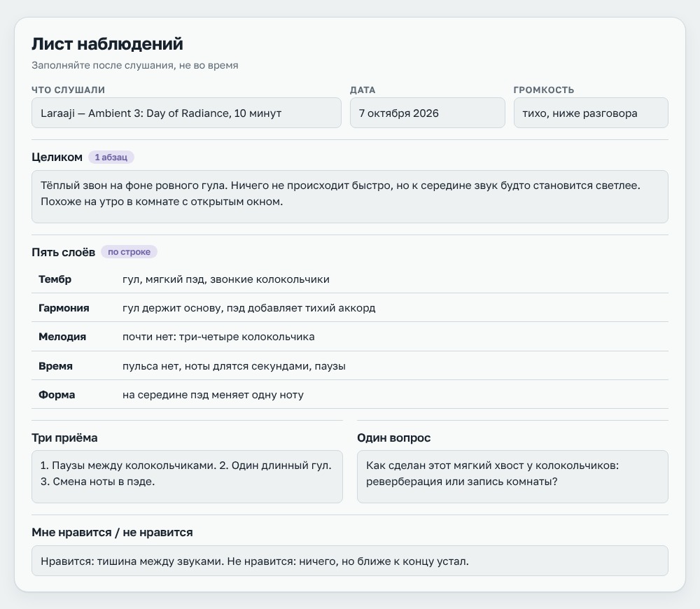700x609 pixels.
Task: Click the '1 абзац' badge
Action: pos(111,157)
